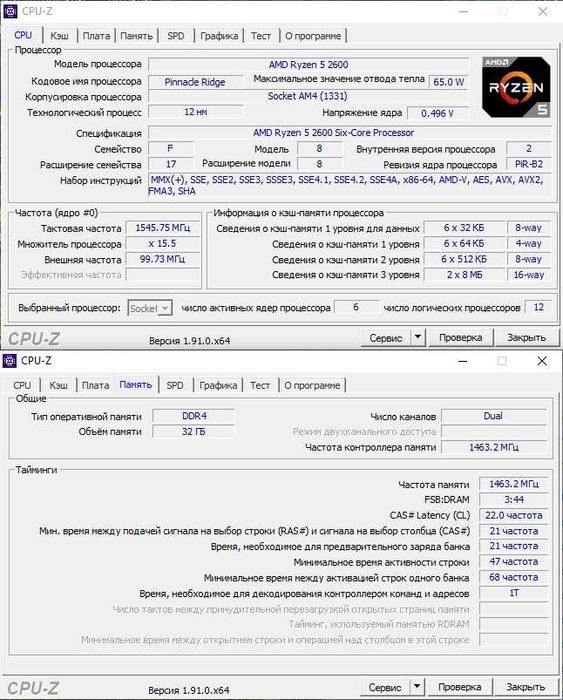This screenshot has height=700, width=563.
Task: Click the 32 ГБ memory size value
Action: tap(194, 432)
